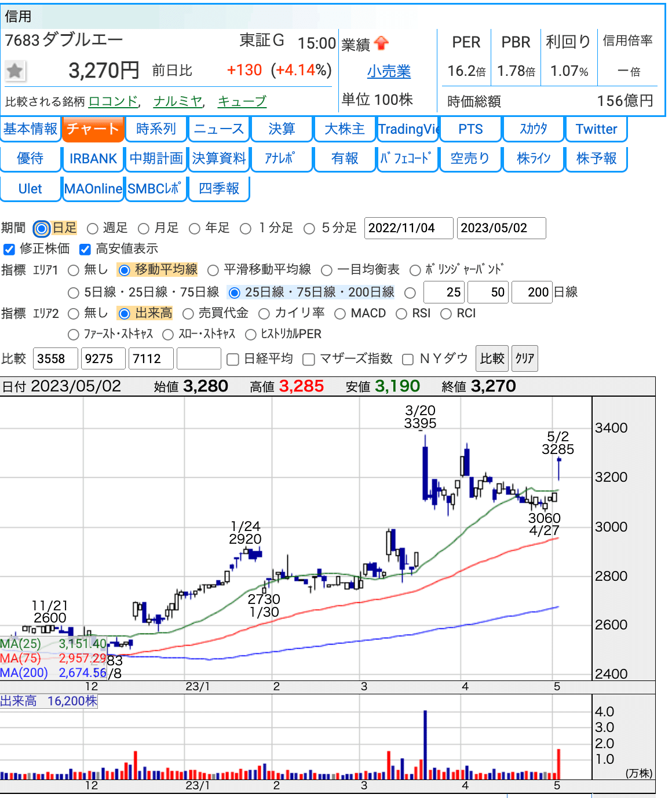Open the Ulet tab

click(x=31, y=188)
